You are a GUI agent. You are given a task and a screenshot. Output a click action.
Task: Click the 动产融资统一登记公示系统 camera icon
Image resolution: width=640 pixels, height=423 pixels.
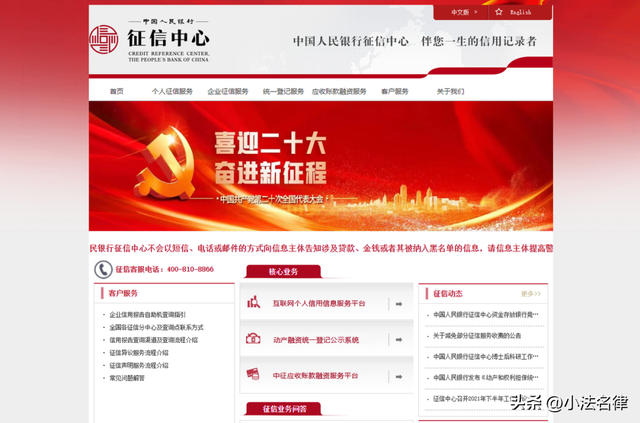[x=253, y=339]
